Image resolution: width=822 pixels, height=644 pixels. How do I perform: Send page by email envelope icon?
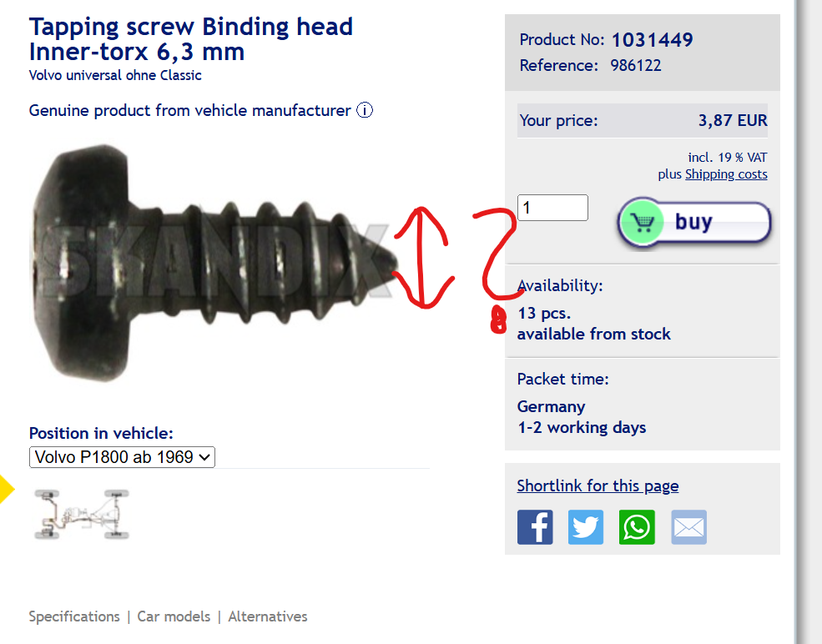(x=688, y=527)
